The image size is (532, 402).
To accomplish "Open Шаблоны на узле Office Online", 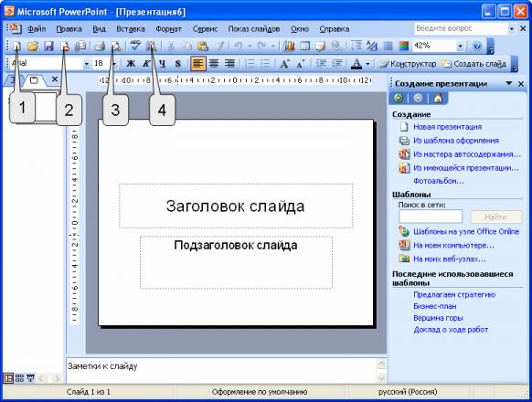I will click(466, 232).
